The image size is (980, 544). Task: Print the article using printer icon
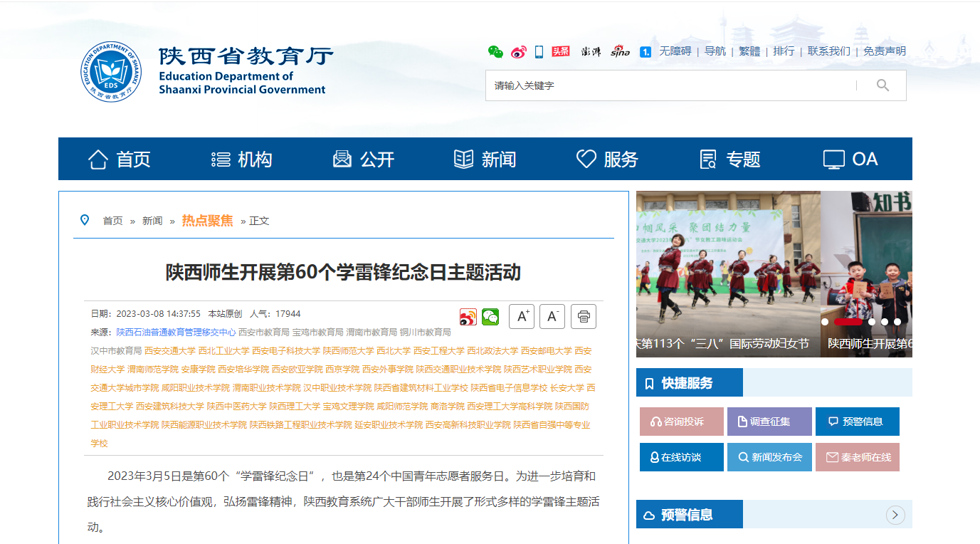pyautogui.click(x=584, y=316)
